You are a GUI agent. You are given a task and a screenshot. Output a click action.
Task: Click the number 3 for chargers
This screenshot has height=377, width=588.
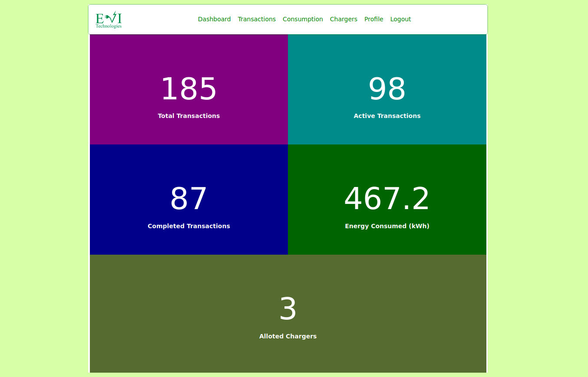pos(288,310)
